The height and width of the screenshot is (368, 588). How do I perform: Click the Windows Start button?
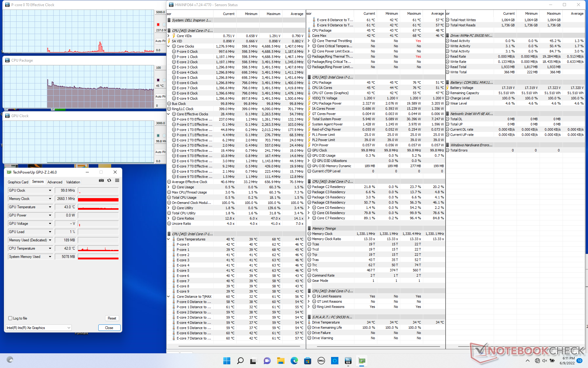[x=227, y=361]
